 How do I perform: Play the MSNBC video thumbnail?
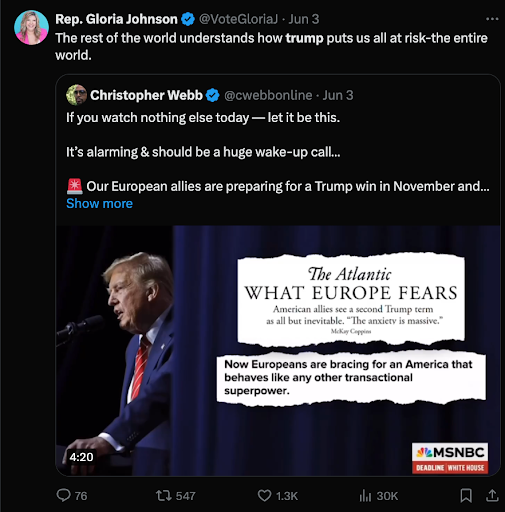click(278, 351)
